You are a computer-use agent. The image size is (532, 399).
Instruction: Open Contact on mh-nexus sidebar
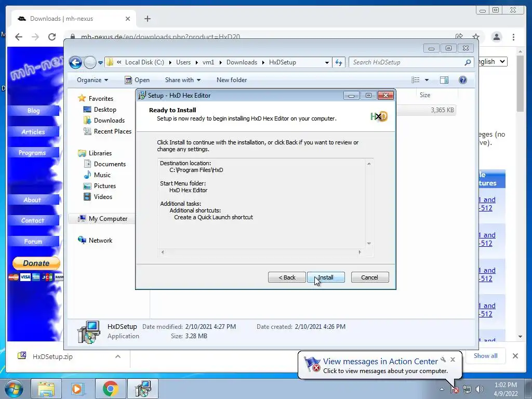pos(33,220)
